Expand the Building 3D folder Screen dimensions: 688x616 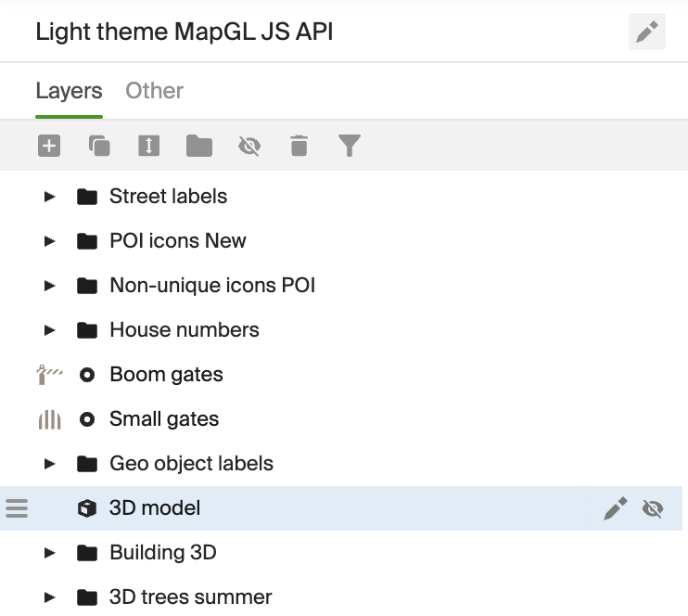pyautogui.click(x=50, y=553)
